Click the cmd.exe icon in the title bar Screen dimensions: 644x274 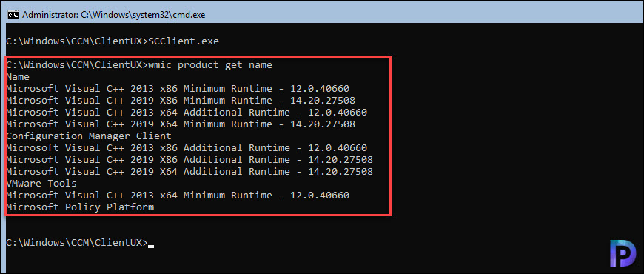point(13,15)
